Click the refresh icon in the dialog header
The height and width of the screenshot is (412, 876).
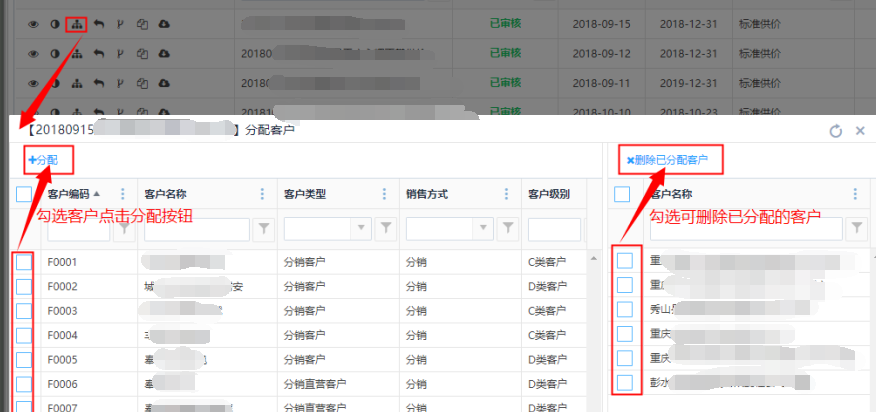point(836,131)
